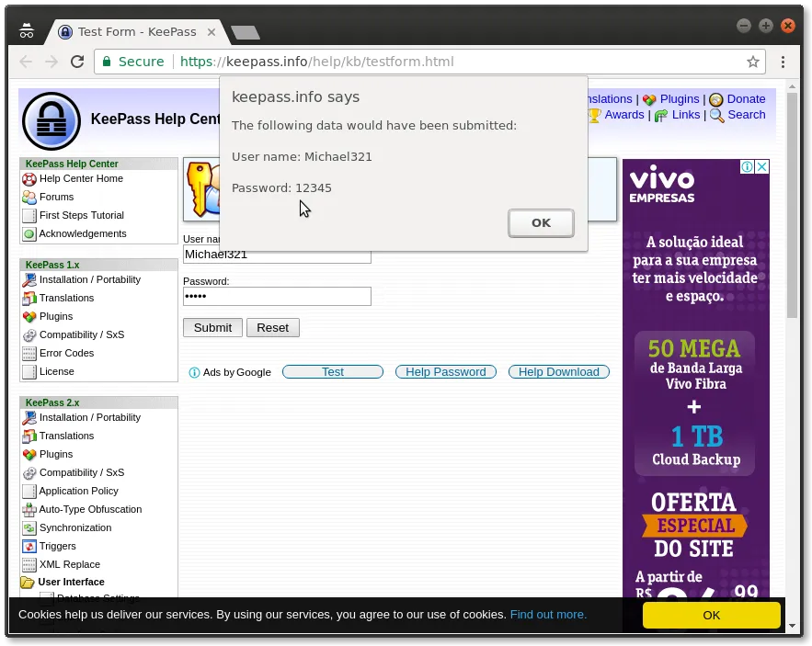Expand the User Interface folder item

28,583
